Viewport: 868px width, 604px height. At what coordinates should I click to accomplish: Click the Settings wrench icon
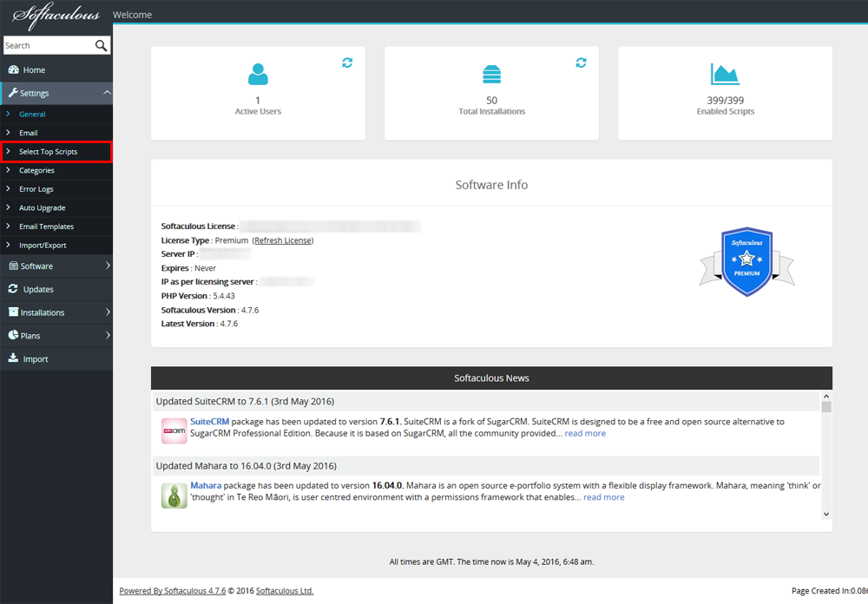click(x=13, y=93)
